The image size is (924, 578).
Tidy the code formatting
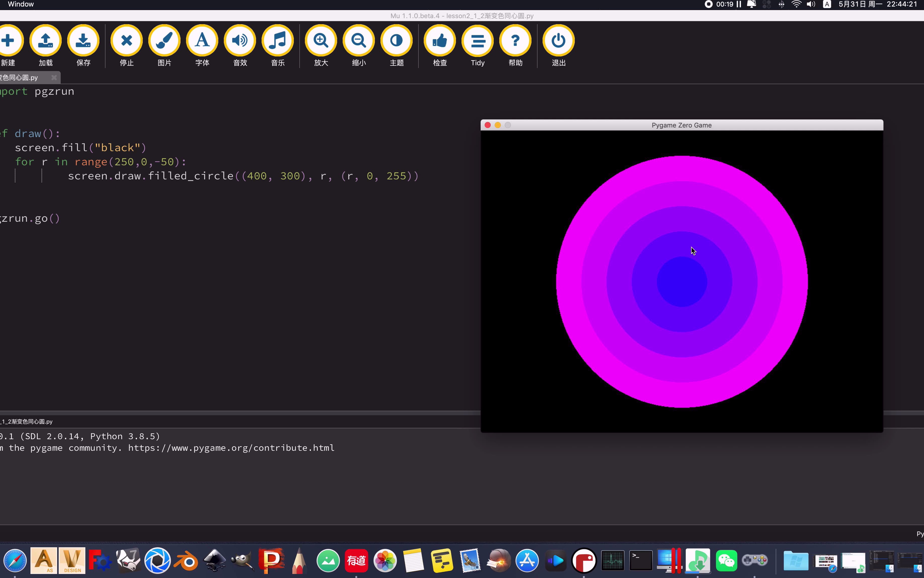click(x=477, y=41)
